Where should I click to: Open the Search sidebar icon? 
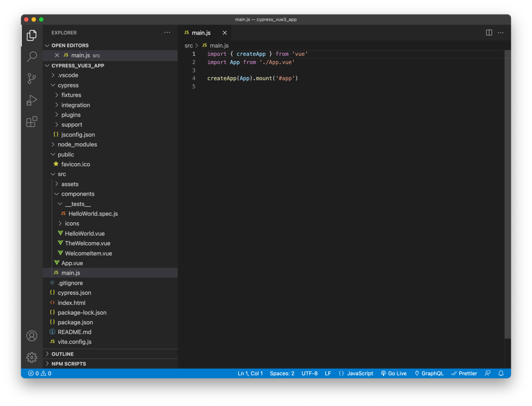(x=32, y=56)
